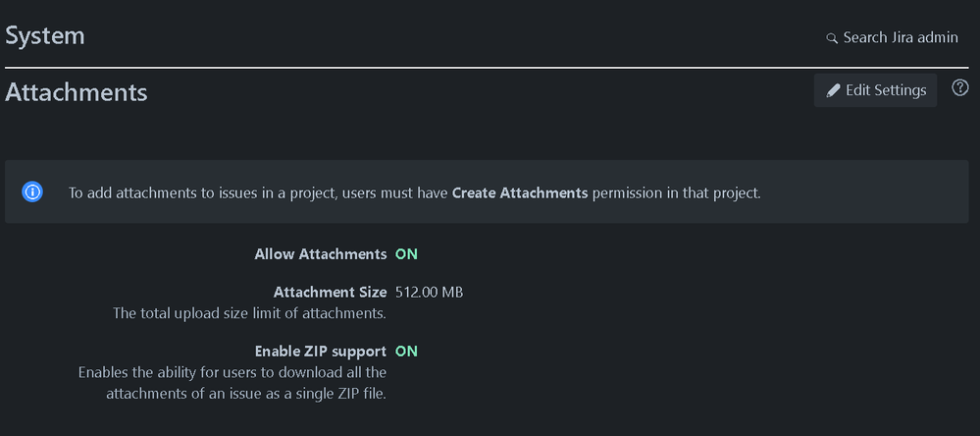Screen dimensions: 980x436
Task: Click the total upload size limit description
Action: [x=249, y=313]
